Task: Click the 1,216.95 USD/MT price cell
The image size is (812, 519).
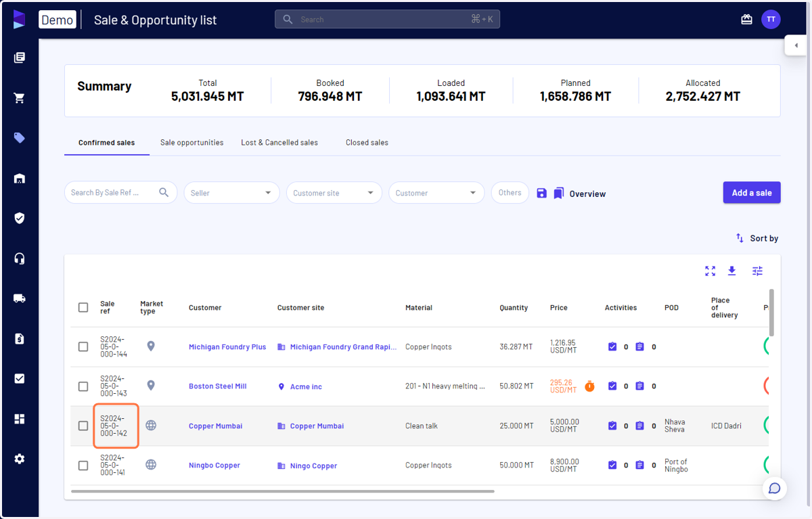Action: pos(564,346)
